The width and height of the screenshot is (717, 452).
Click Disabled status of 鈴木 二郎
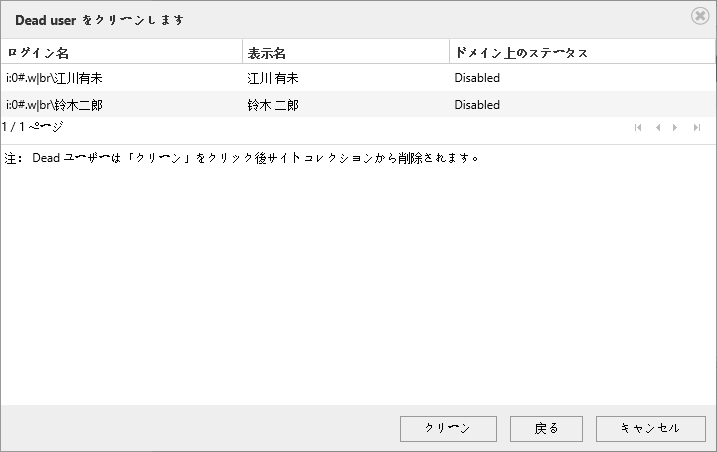click(477, 105)
